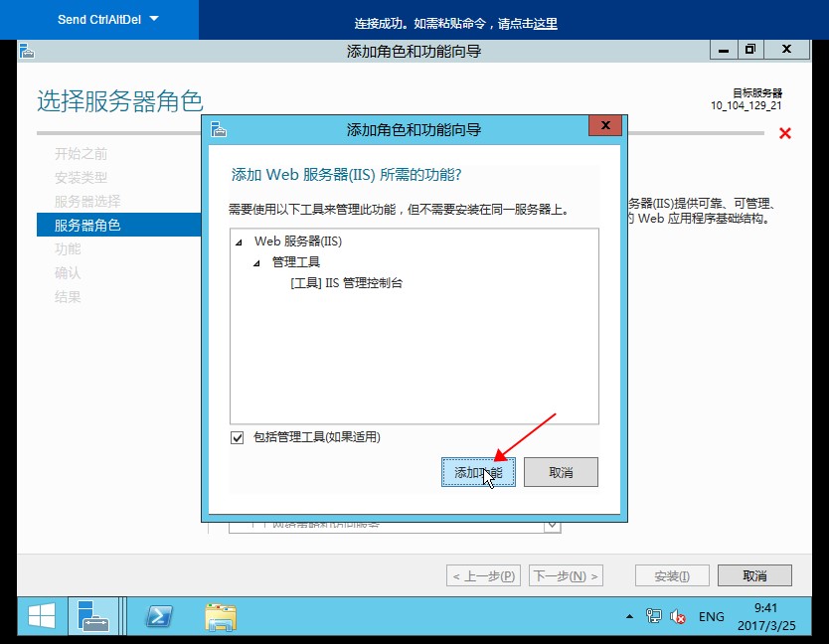The image size is (829, 644).
Task: Click the scroll down arrow behind the dialog
Action: (x=552, y=525)
